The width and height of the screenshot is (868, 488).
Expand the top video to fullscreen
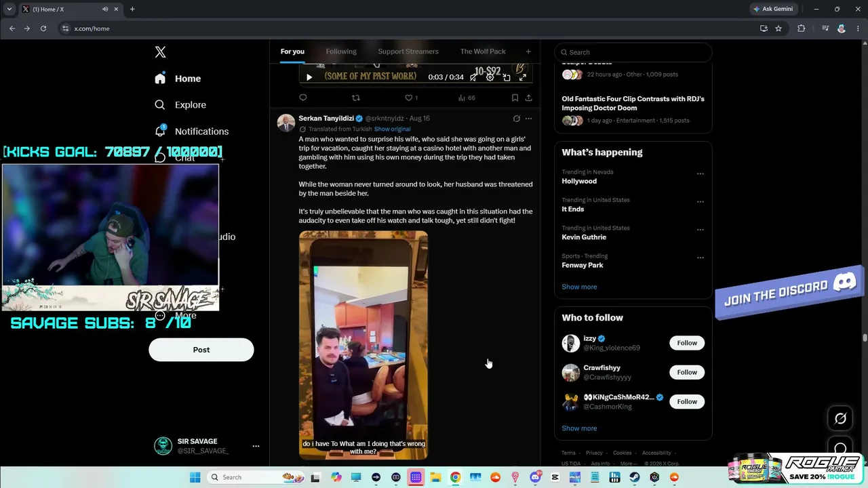[523, 77]
